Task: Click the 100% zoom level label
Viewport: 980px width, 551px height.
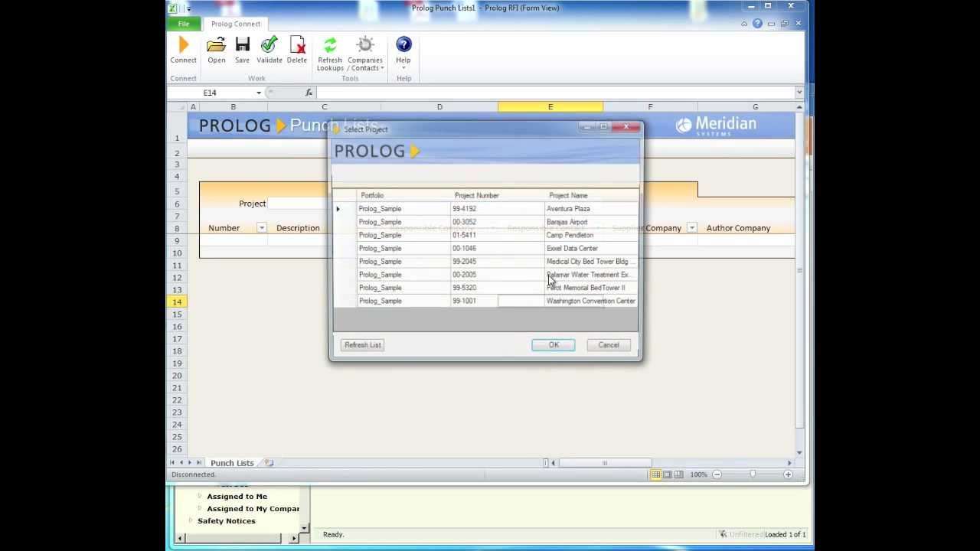Action: (x=698, y=474)
